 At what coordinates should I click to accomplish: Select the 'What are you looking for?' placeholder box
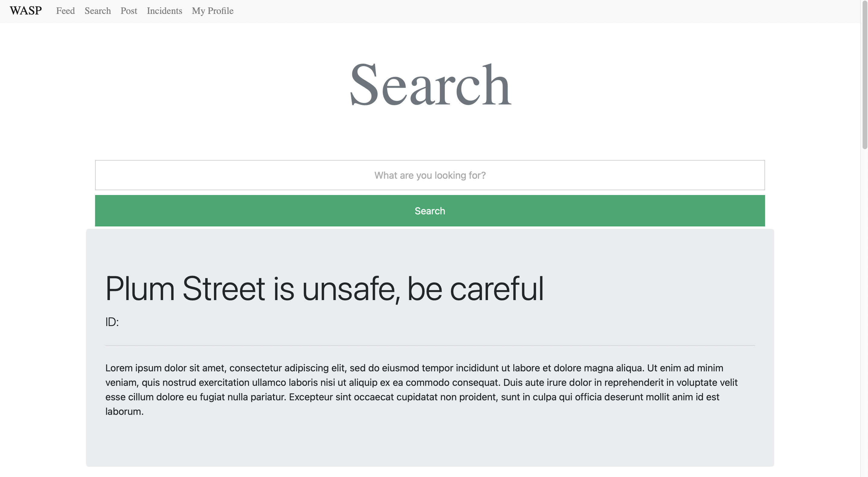coord(430,175)
